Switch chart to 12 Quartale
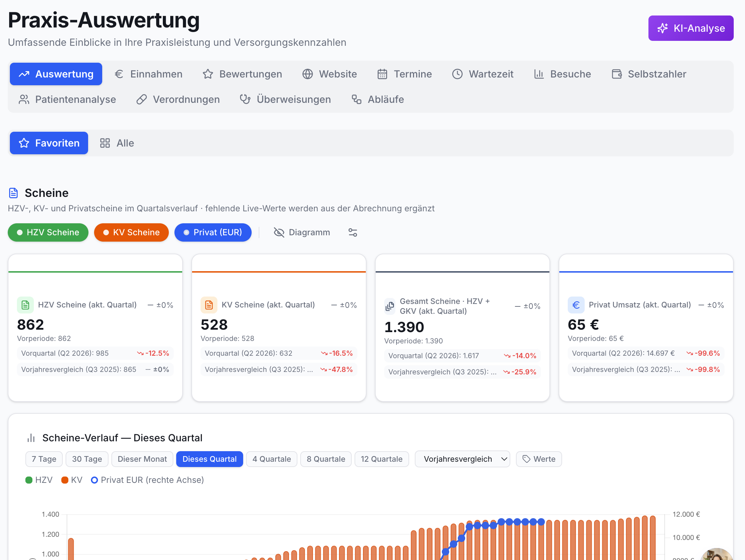The width and height of the screenshot is (745, 560). 382,459
